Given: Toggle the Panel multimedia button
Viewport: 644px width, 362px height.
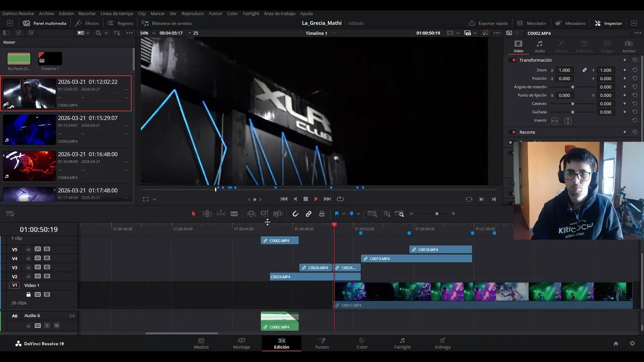Looking at the screenshot, I should point(45,23).
